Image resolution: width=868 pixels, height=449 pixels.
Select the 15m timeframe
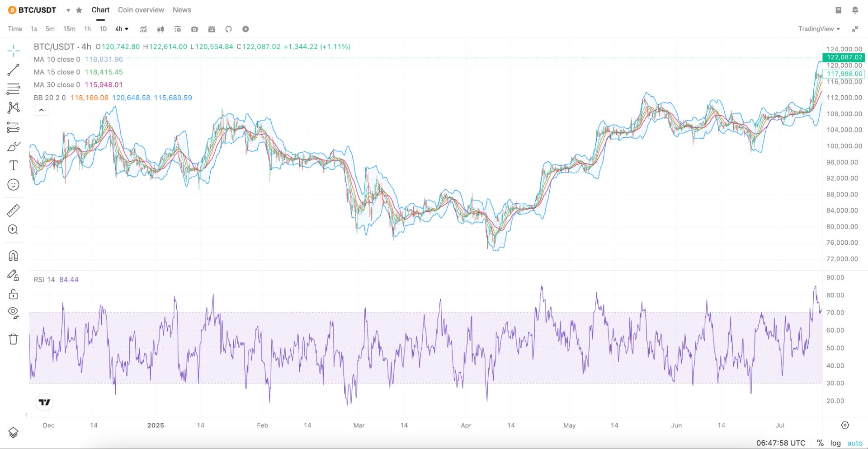pos(69,29)
